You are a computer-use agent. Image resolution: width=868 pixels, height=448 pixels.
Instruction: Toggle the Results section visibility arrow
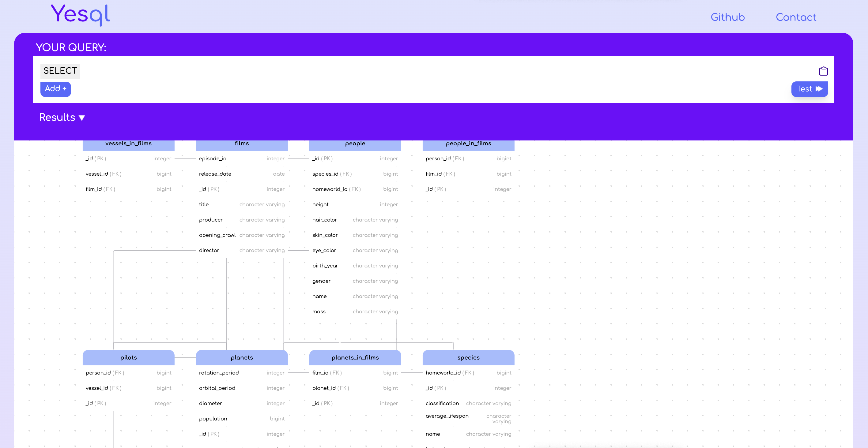(x=82, y=118)
